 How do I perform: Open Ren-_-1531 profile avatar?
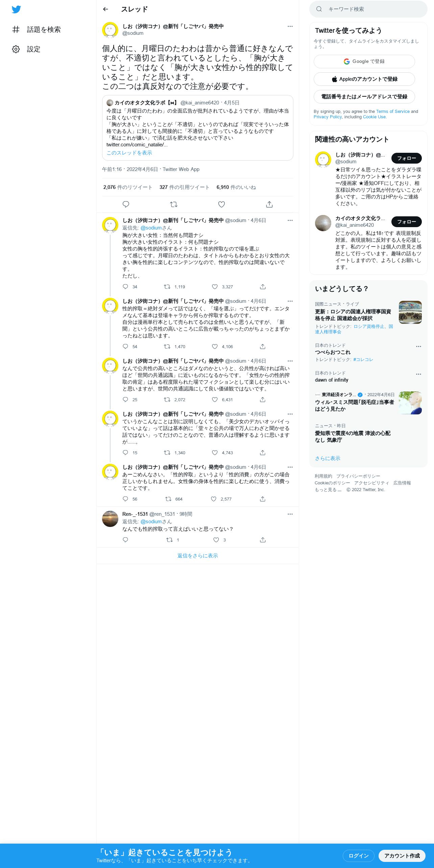pyautogui.click(x=110, y=519)
